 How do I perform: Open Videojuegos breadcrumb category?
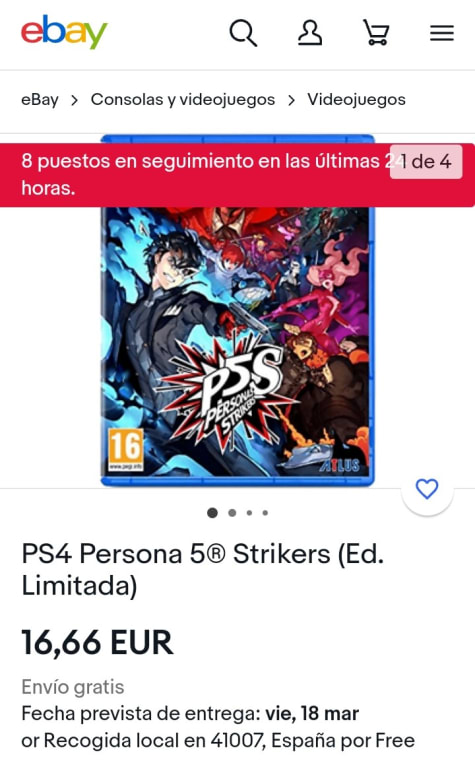[356, 100]
